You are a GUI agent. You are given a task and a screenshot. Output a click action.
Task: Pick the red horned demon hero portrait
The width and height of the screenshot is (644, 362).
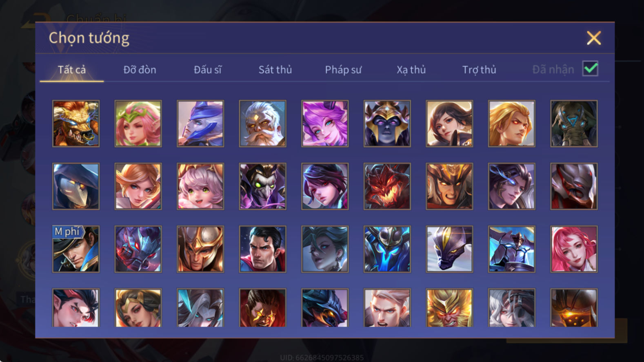[x=387, y=186]
